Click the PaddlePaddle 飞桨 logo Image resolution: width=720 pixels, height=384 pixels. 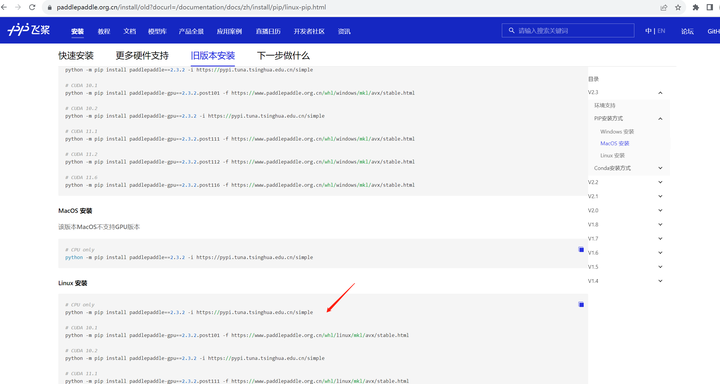(x=28, y=30)
